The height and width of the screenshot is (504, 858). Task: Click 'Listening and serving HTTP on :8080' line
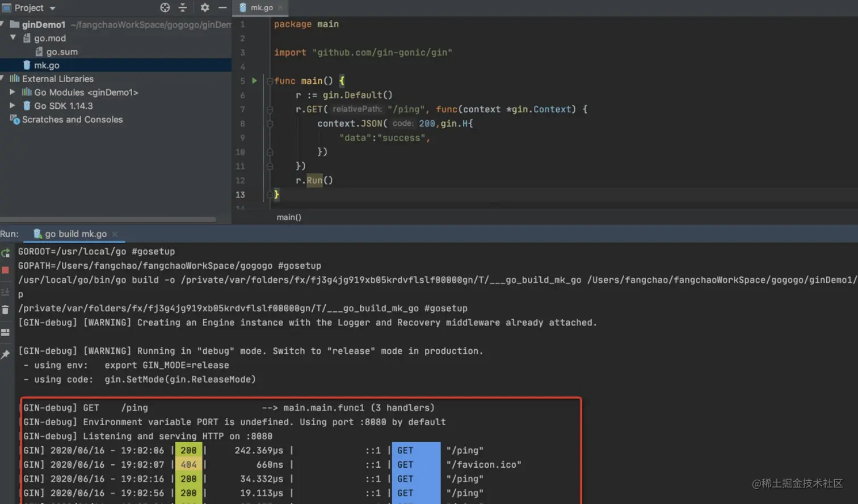[178, 436]
